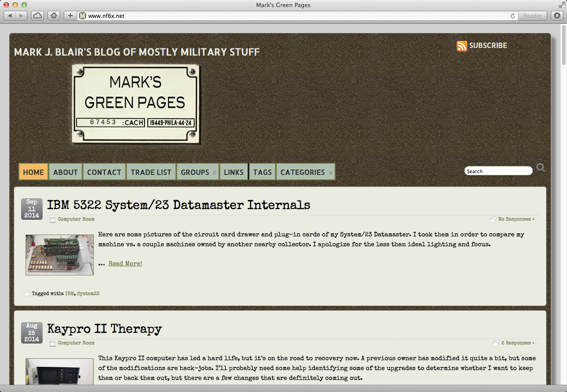Click Computer Room under Kaypro post
This screenshot has width=567, height=392.
click(76, 343)
